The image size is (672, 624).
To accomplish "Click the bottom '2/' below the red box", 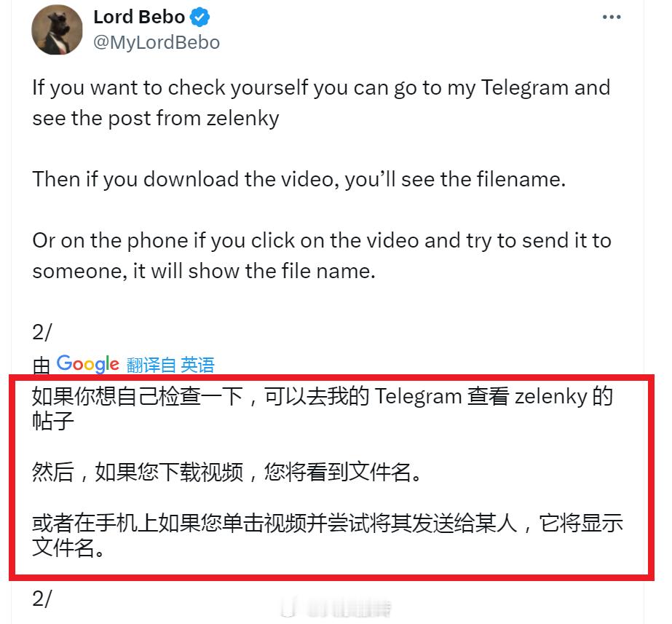I will pyautogui.click(x=41, y=599).
